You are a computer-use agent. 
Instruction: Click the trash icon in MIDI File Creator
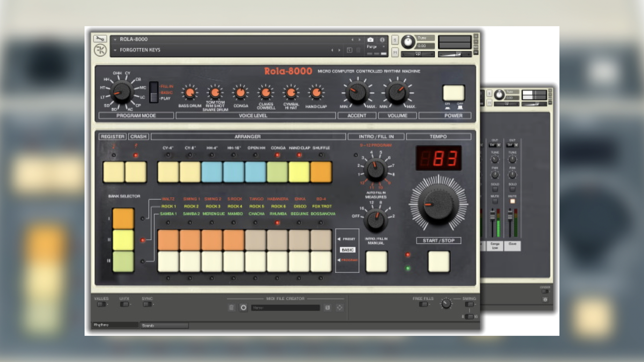click(x=231, y=308)
